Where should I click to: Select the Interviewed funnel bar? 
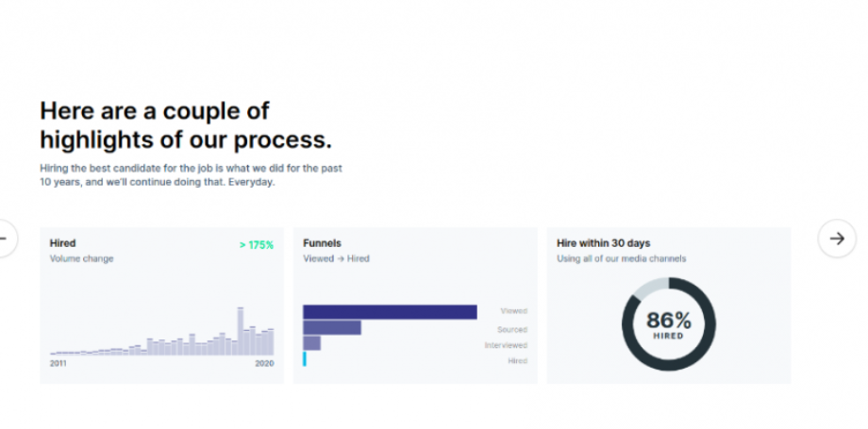[311, 343]
